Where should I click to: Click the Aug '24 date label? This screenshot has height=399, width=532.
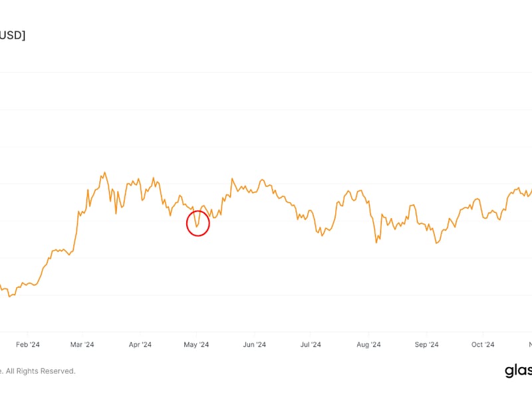click(368, 344)
